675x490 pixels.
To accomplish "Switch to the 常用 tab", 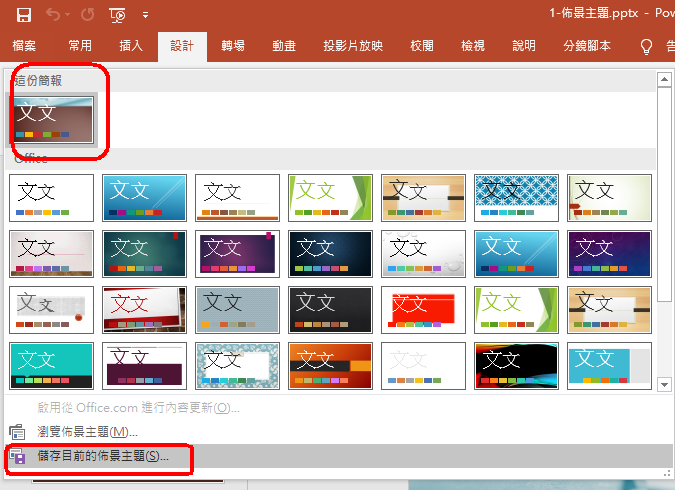I will click(x=80, y=46).
